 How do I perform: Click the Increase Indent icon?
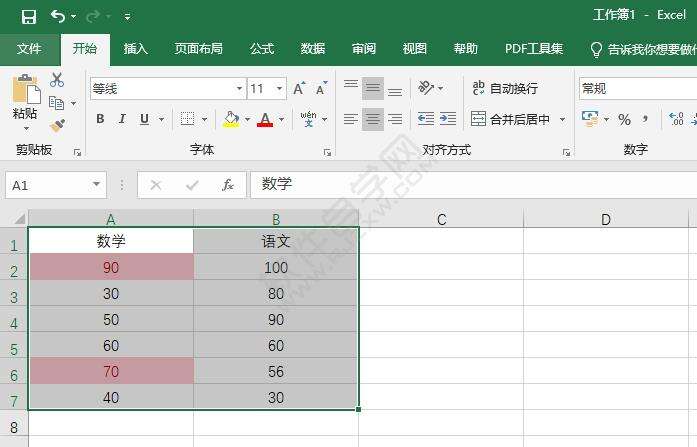coord(448,119)
